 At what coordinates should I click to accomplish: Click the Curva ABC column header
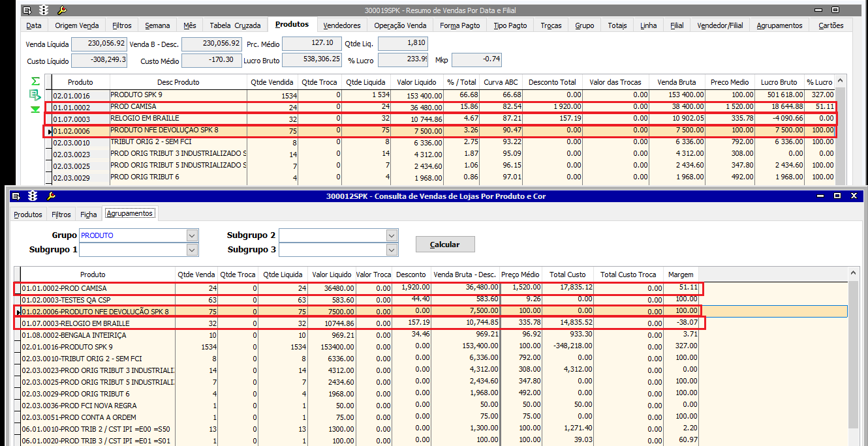[x=501, y=82]
